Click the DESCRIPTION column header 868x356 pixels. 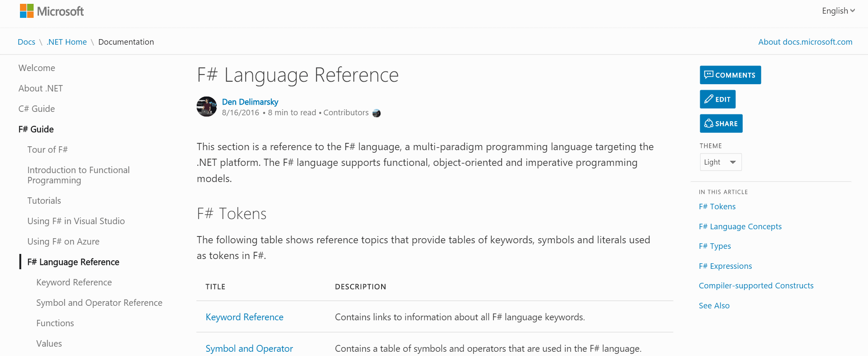coord(361,287)
